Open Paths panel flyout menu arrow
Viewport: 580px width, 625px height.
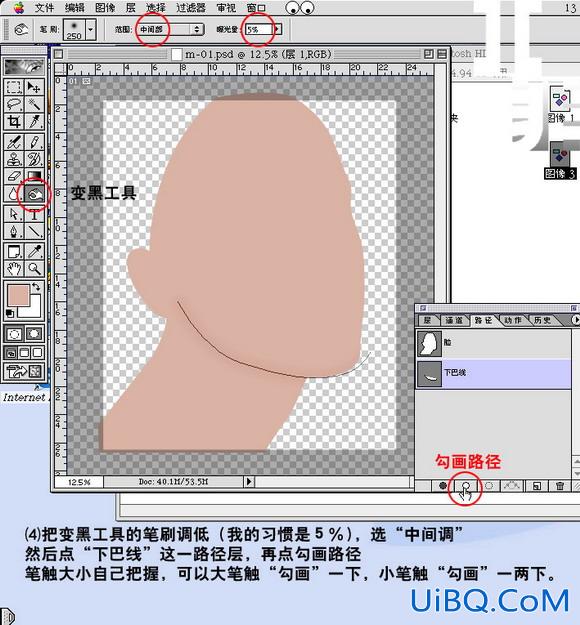click(x=575, y=320)
